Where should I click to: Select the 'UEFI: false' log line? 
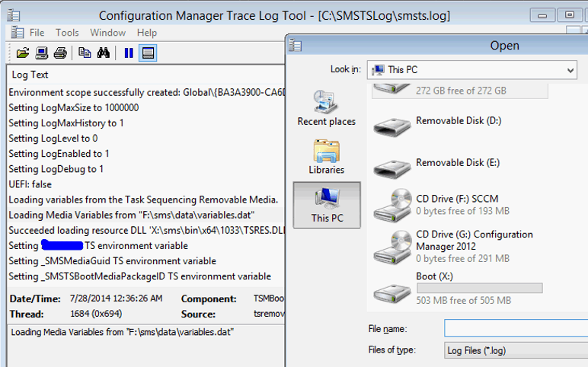click(146, 184)
